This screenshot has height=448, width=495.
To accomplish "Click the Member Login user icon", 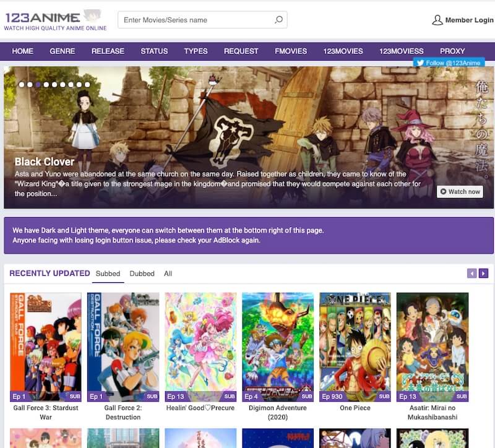I will [x=437, y=20].
